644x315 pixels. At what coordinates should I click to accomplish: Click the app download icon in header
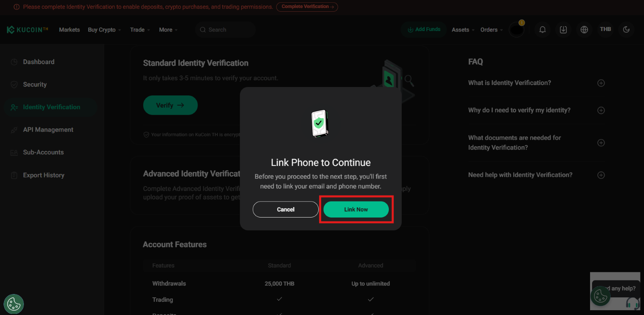pos(563,29)
